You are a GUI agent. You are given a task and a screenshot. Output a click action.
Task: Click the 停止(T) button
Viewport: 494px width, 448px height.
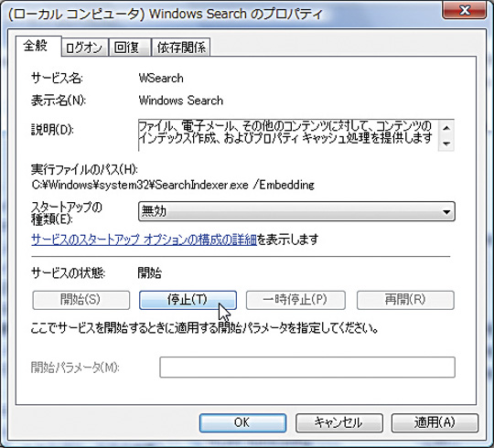[x=188, y=300]
